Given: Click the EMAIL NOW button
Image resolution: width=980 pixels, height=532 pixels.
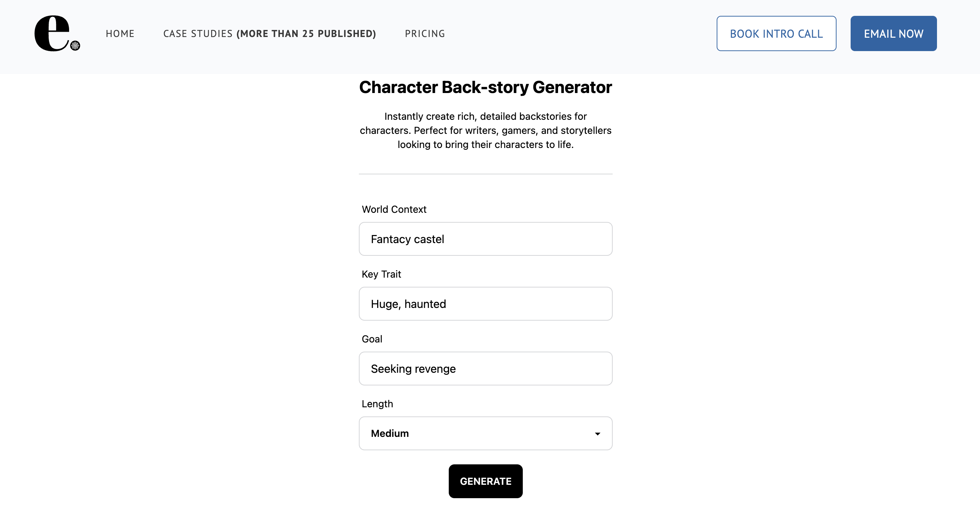Looking at the screenshot, I should click(893, 33).
